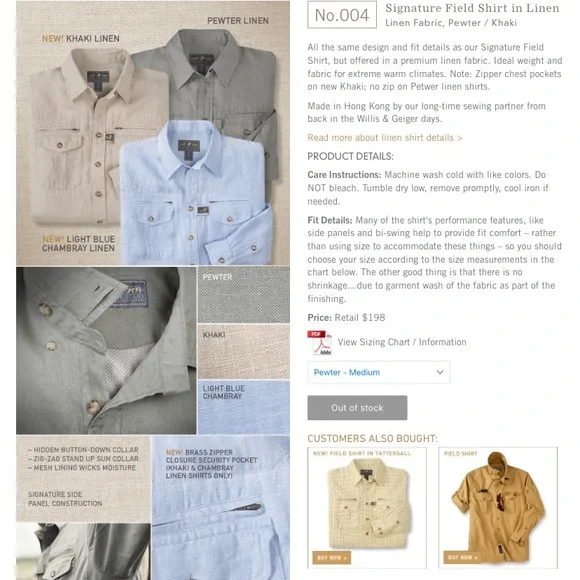This screenshot has width=580, height=580.
Task: Click the brass zipper pocket detail image
Action: tap(221, 508)
